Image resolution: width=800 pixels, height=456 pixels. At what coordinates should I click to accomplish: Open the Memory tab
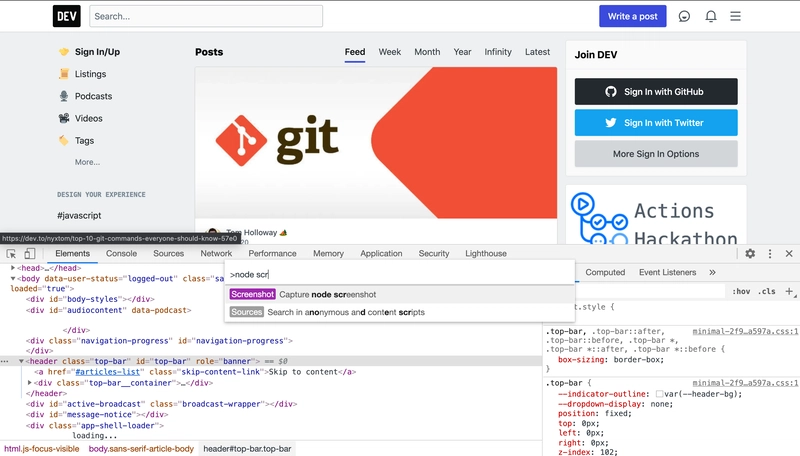click(x=328, y=254)
